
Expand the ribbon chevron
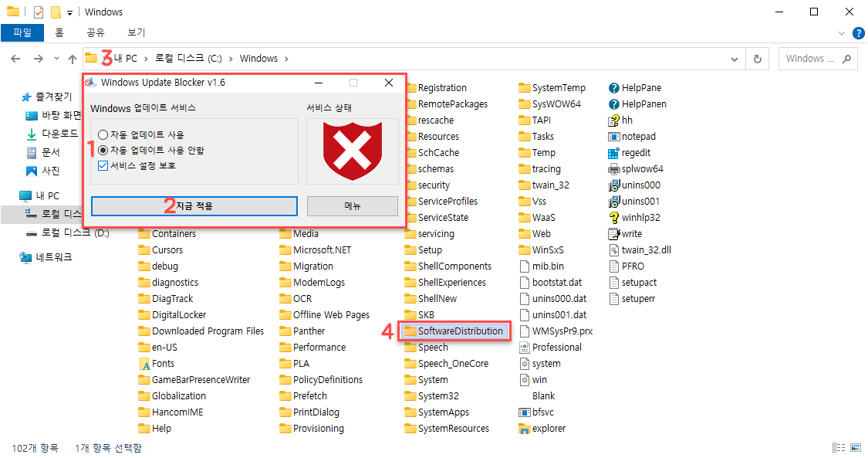click(x=842, y=33)
